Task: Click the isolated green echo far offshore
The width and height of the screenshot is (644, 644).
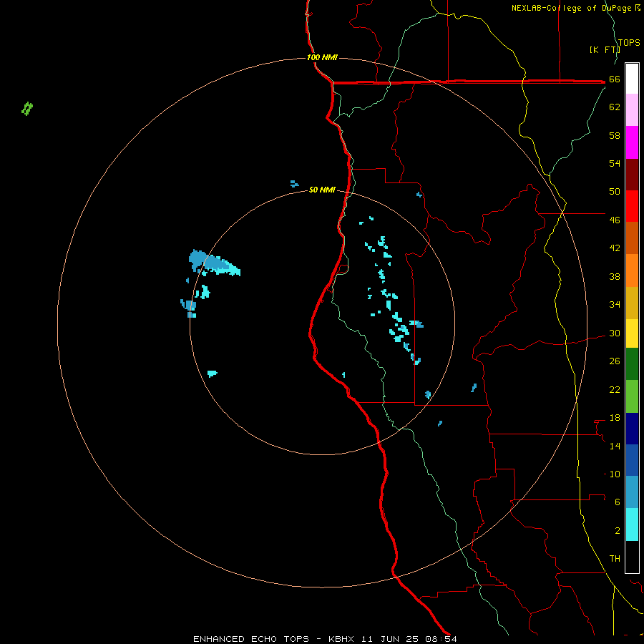Action: [27, 109]
